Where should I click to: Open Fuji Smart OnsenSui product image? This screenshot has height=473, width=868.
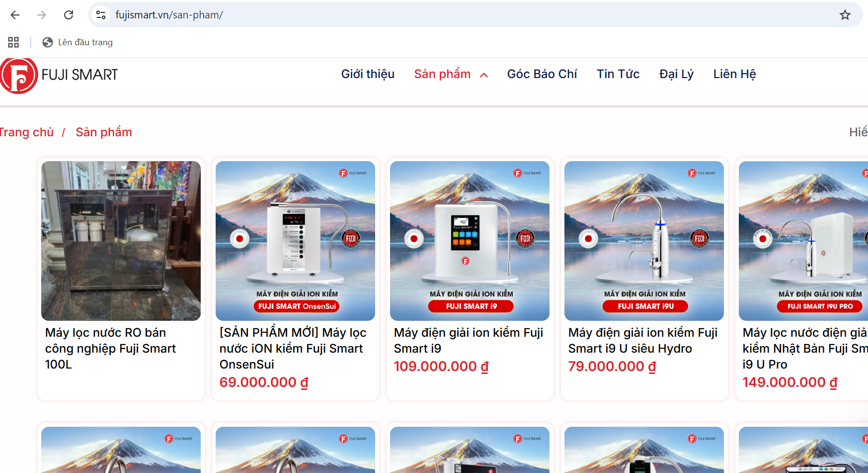point(295,241)
